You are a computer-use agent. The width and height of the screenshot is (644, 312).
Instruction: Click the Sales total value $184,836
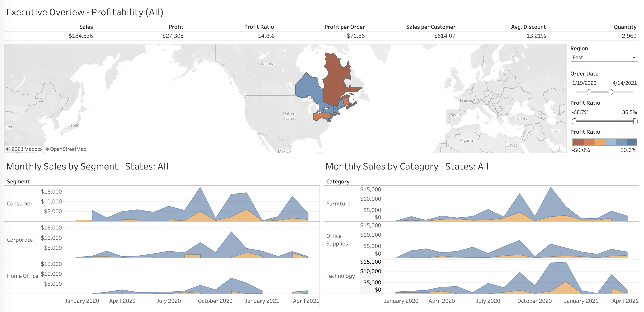click(81, 36)
